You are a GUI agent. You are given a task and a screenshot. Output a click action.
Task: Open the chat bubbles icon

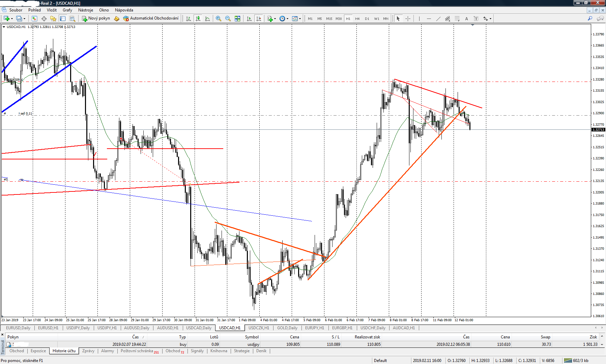click(x=600, y=19)
